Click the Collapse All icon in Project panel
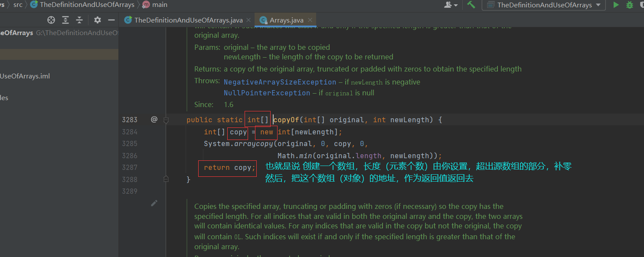Screen dimensions: 644x257 tap(79, 20)
